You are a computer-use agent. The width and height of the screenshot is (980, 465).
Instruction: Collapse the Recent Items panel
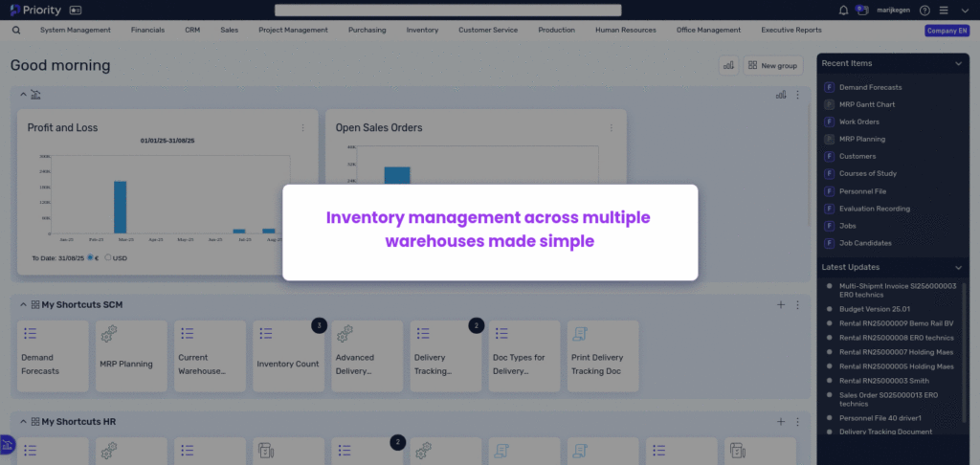tap(959, 64)
